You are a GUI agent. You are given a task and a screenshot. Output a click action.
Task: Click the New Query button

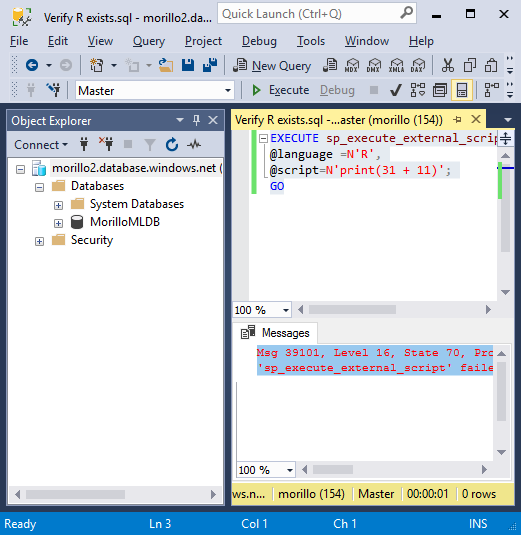272,66
